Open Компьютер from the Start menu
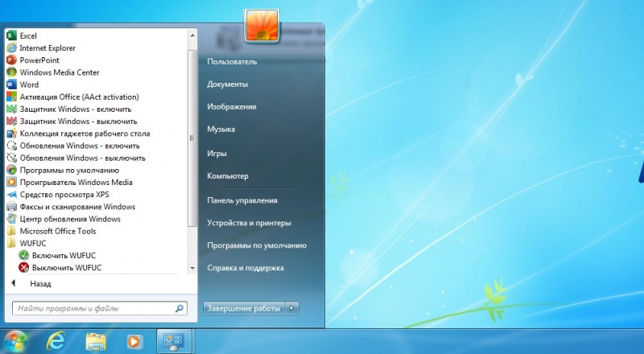The height and width of the screenshot is (354, 644). 228,175
